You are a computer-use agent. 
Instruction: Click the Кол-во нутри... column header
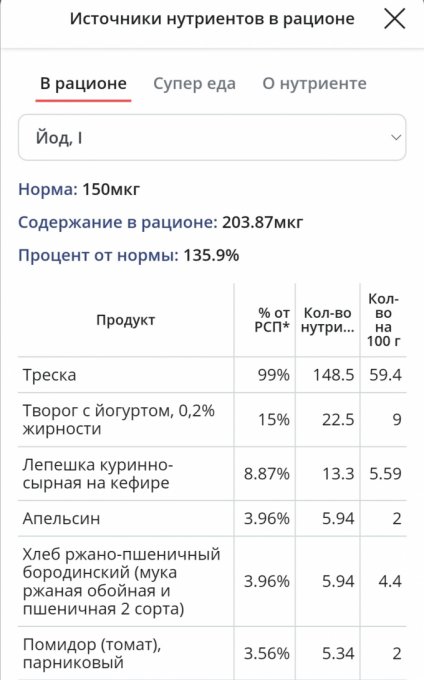click(328, 320)
